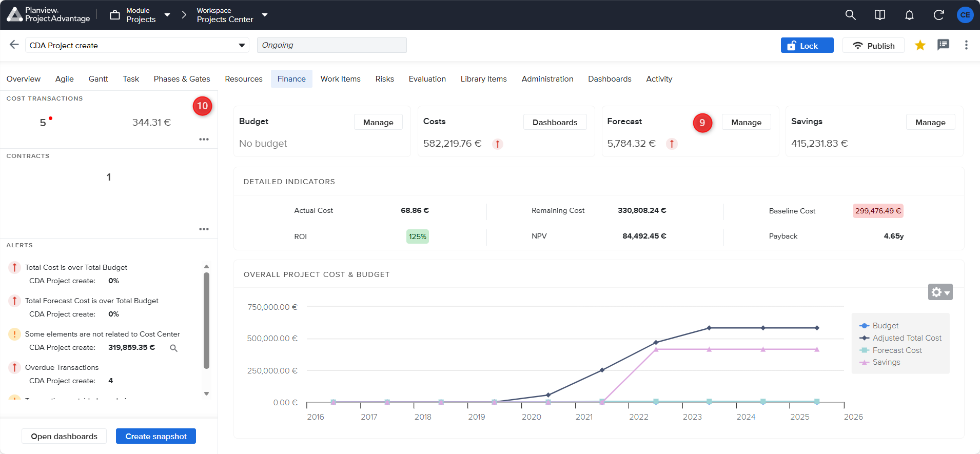The image size is (980, 454).
Task: Expand Workspace Projects Center dropdown
Action: [x=265, y=15]
